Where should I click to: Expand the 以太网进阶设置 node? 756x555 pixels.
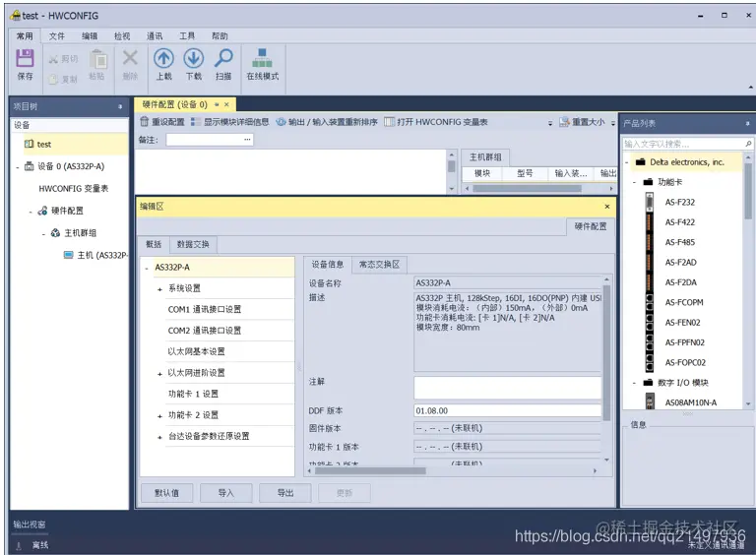coord(159,374)
